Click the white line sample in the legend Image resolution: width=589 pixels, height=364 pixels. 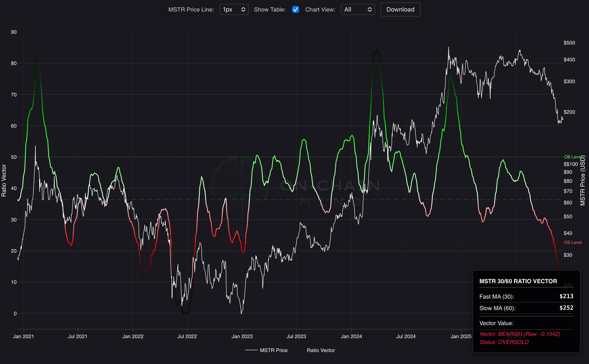pyautogui.click(x=251, y=350)
